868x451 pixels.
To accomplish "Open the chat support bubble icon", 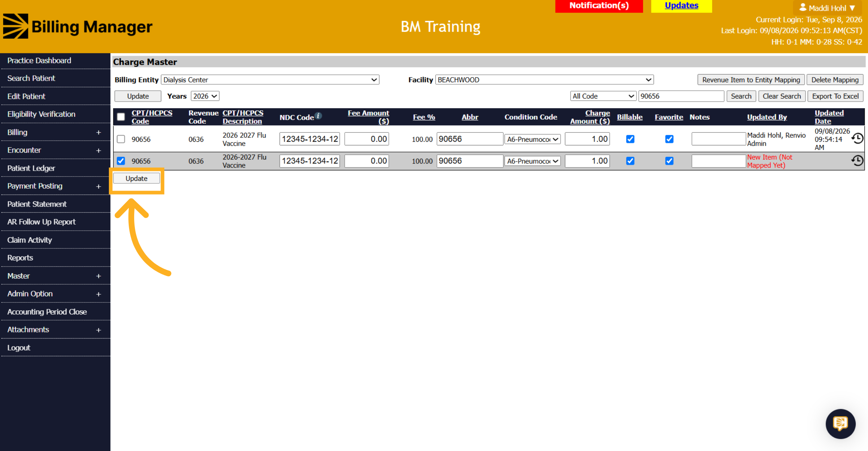I will click(840, 424).
